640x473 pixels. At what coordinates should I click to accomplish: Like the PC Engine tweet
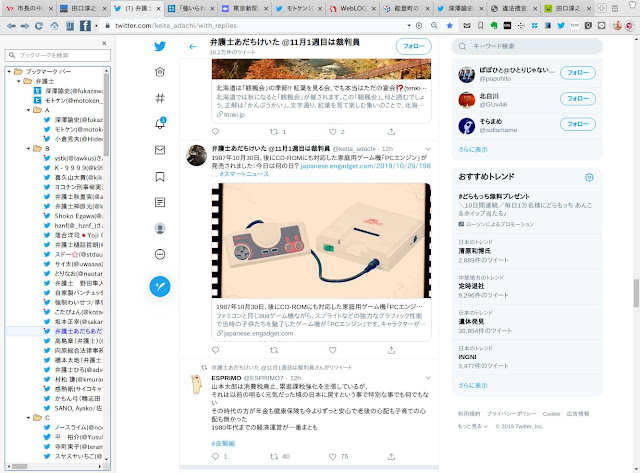(333, 350)
